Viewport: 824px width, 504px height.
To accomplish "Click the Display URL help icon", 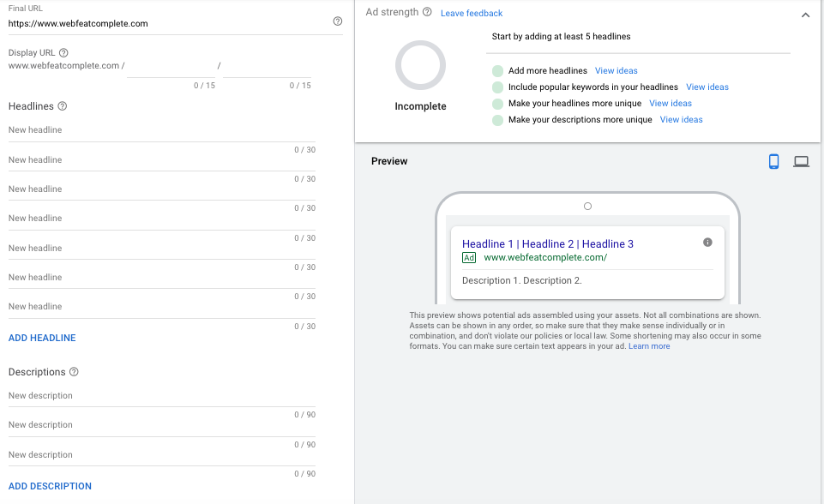I will 64,53.
